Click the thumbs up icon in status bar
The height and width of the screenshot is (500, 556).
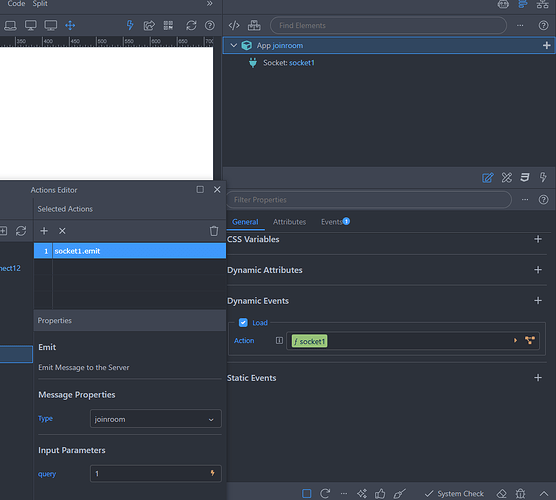coord(380,494)
